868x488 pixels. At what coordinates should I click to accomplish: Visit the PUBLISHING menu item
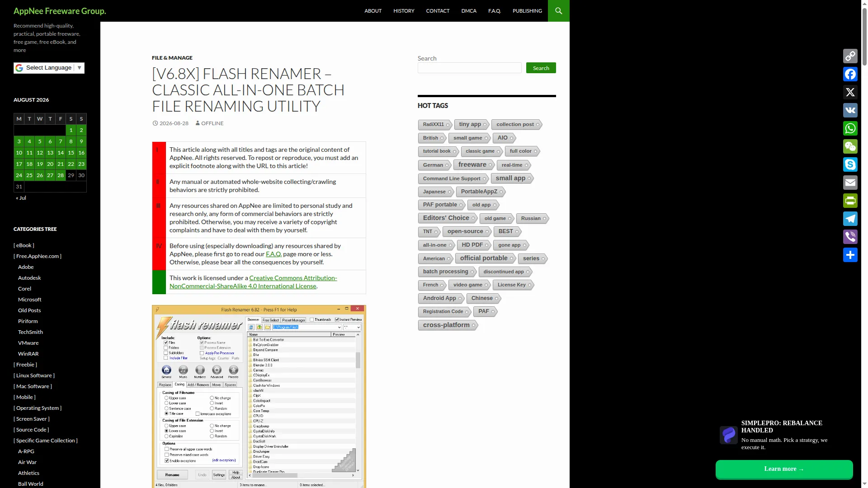(x=527, y=11)
